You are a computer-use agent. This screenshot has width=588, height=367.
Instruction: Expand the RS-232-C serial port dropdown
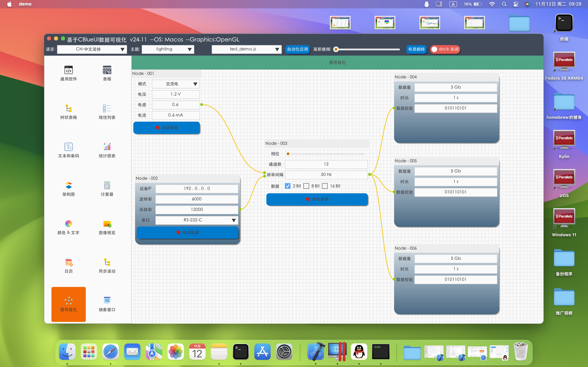pos(197,220)
